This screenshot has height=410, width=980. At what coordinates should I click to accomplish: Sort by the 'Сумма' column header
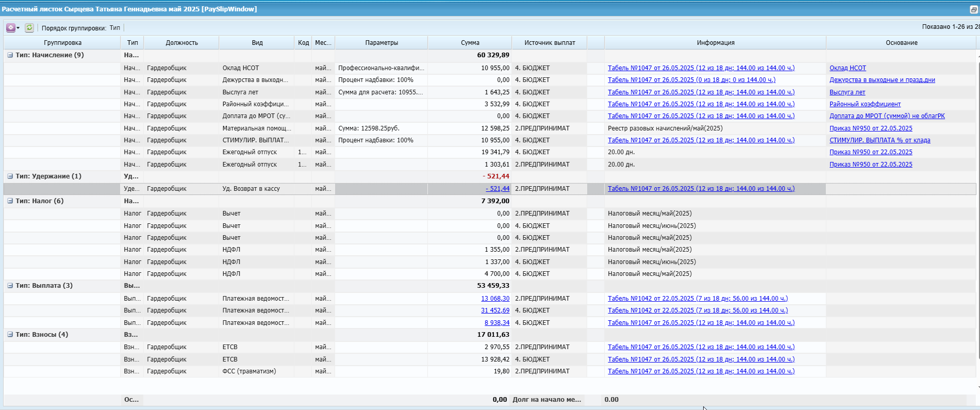(470, 43)
